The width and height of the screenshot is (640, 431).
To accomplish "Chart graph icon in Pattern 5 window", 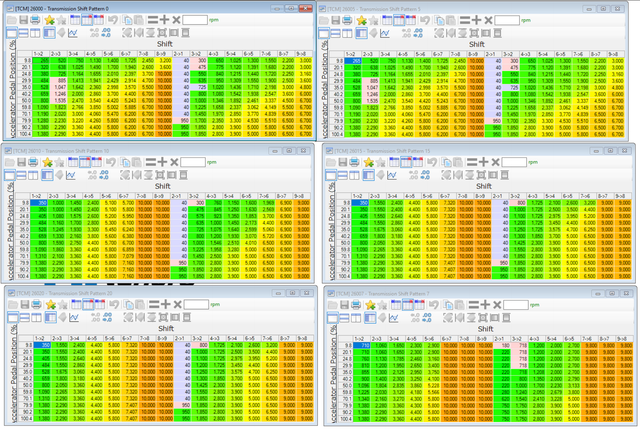I will point(385,33).
